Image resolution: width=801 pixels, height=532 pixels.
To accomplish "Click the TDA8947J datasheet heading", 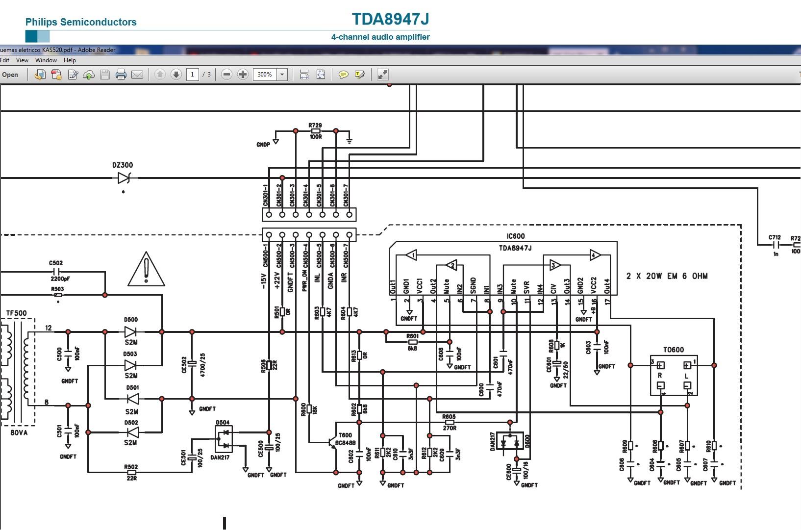I will click(x=391, y=19).
